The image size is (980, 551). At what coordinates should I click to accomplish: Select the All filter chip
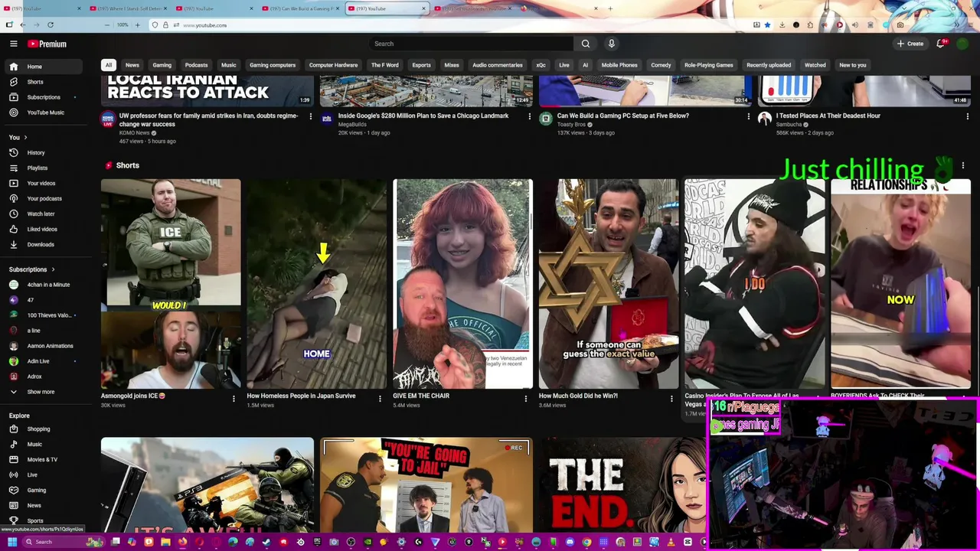(109, 65)
